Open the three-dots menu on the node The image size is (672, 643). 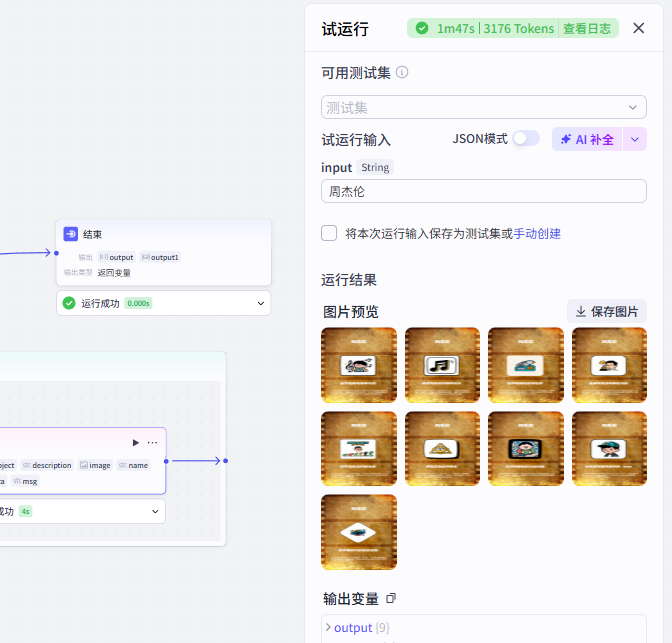(x=153, y=443)
